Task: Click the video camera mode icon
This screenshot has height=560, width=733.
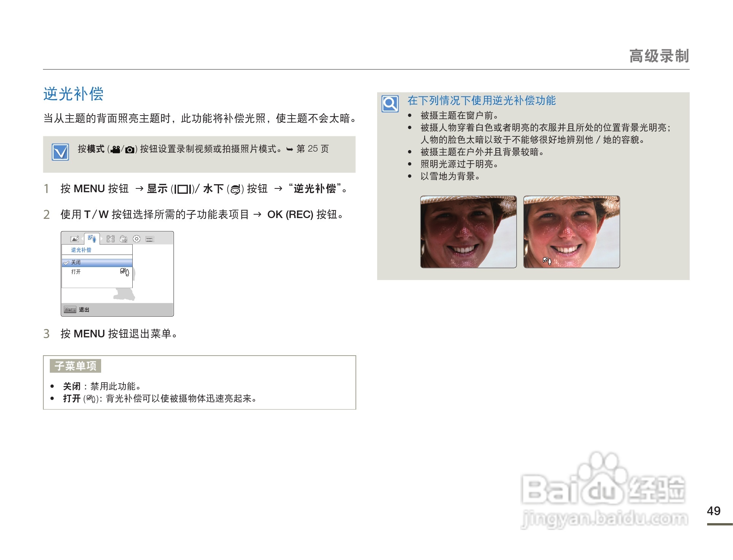Action: click(x=115, y=150)
